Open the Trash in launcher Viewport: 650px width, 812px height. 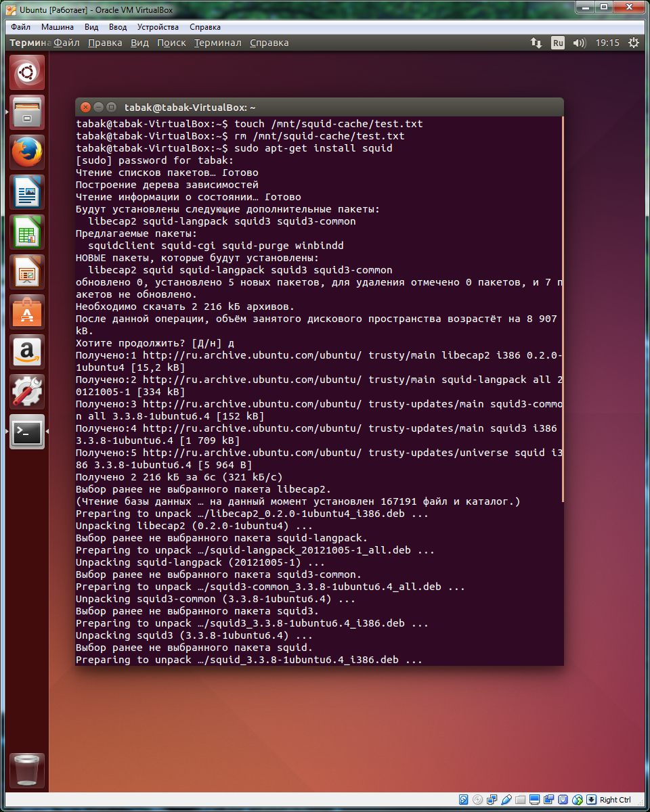[27, 771]
